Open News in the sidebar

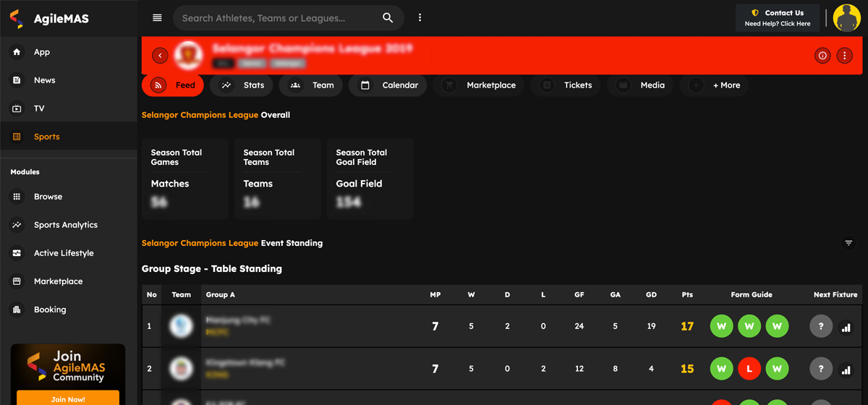[x=69, y=80]
